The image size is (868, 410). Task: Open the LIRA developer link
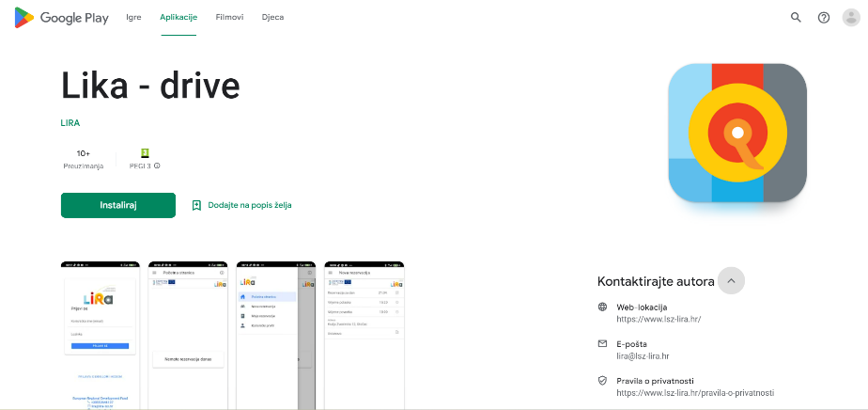tap(70, 123)
